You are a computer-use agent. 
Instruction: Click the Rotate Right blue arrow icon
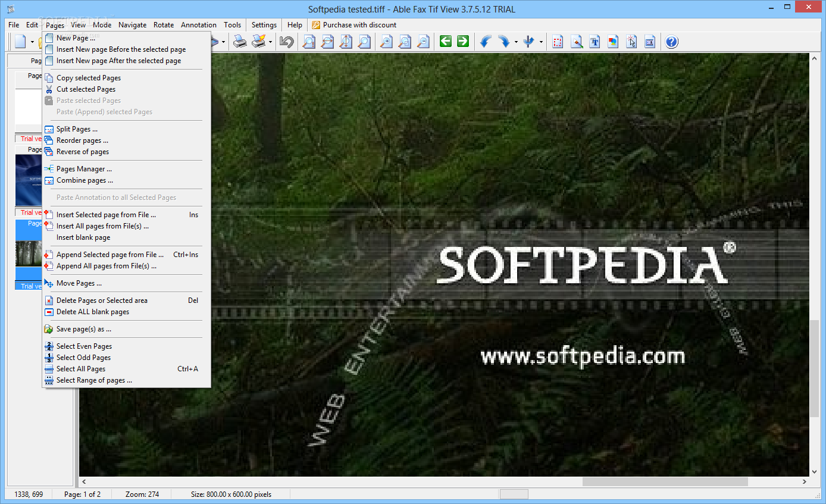(504, 42)
